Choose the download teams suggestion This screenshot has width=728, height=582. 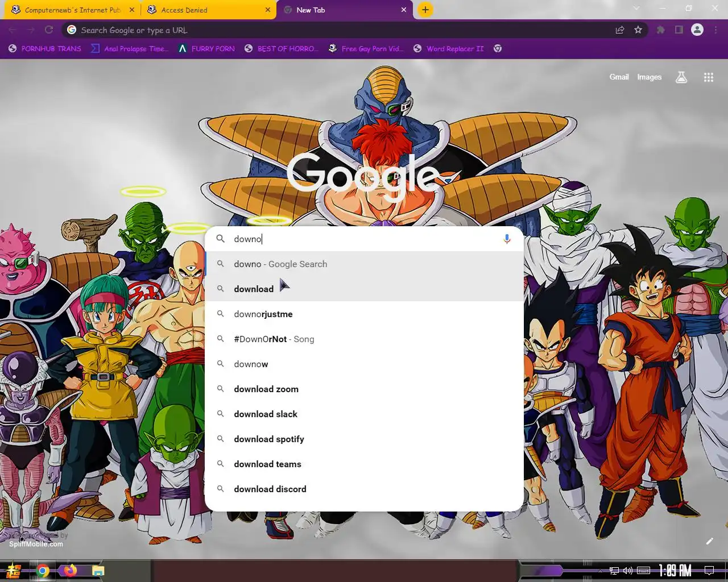coord(364,464)
